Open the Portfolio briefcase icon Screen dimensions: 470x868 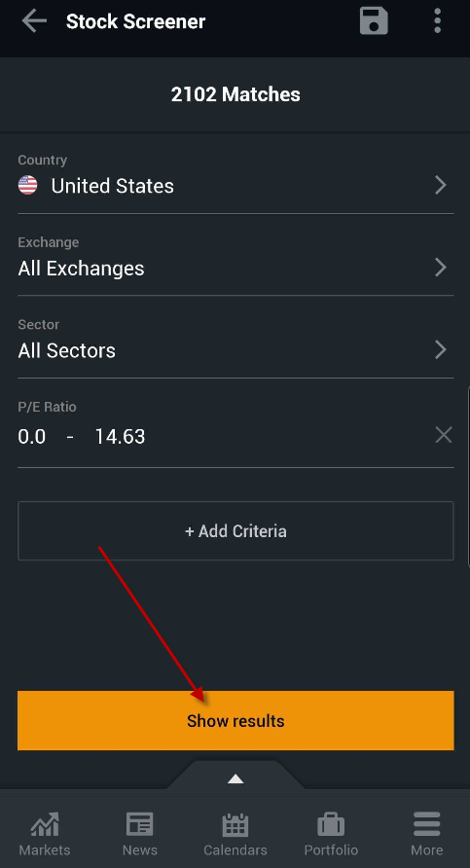pos(331,825)
